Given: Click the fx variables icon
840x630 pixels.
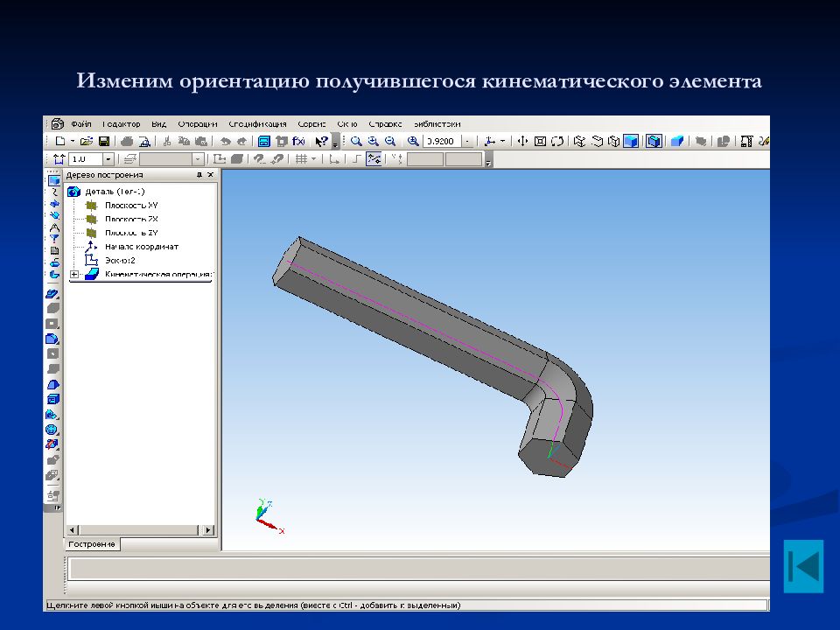Looking at the screenshot, I should (x=298, y=142).
